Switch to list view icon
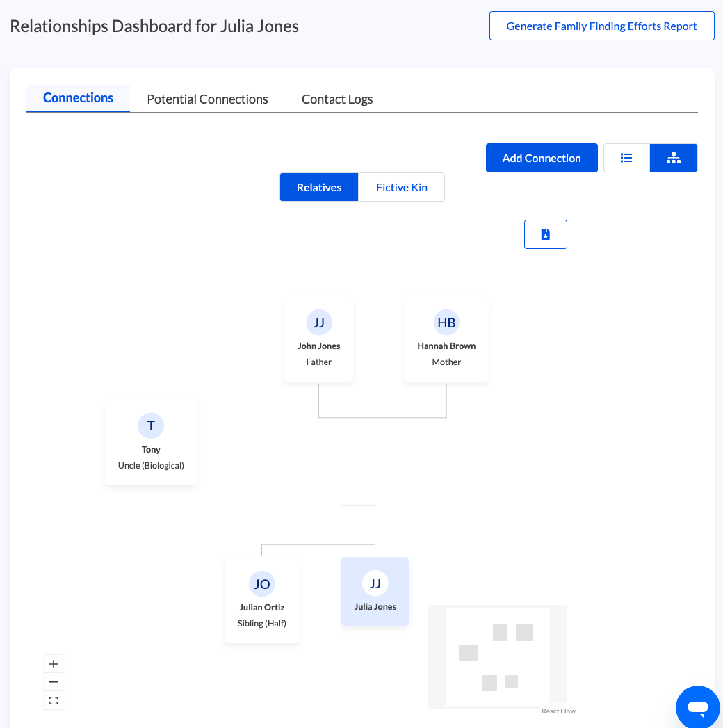723x728 pixels. 626,158
